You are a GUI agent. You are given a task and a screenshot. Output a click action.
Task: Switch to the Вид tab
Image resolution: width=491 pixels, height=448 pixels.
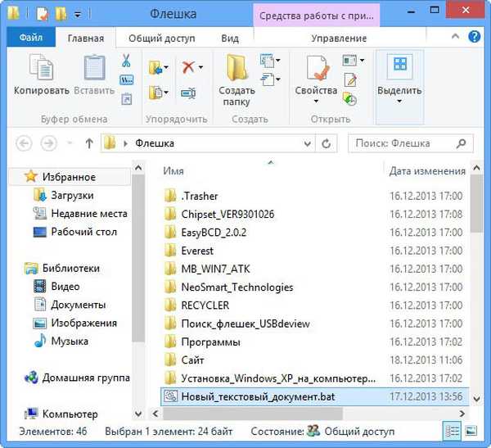[x=230, y=38]
